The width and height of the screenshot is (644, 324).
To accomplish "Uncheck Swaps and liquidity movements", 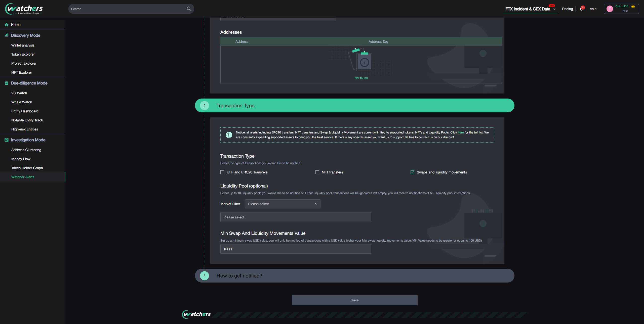I will coord(412,172).
